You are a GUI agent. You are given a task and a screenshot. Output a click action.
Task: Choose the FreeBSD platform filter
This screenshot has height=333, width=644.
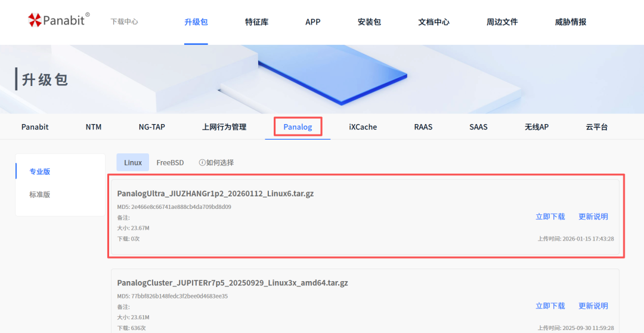[x=170, y=163]
